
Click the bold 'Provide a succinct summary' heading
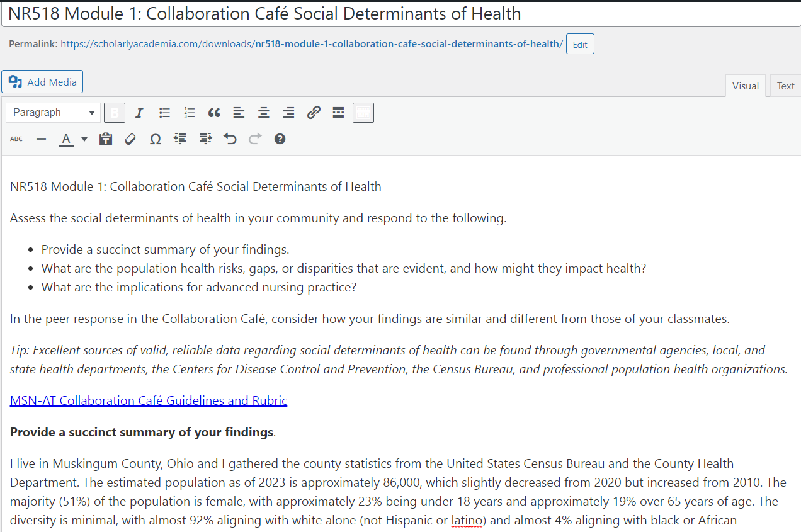coord(142,432)
